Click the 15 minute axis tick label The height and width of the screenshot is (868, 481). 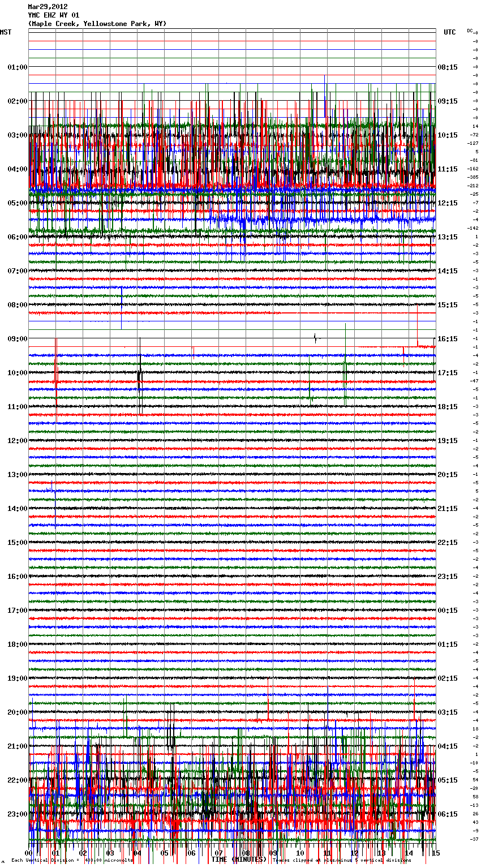(436, 853)
